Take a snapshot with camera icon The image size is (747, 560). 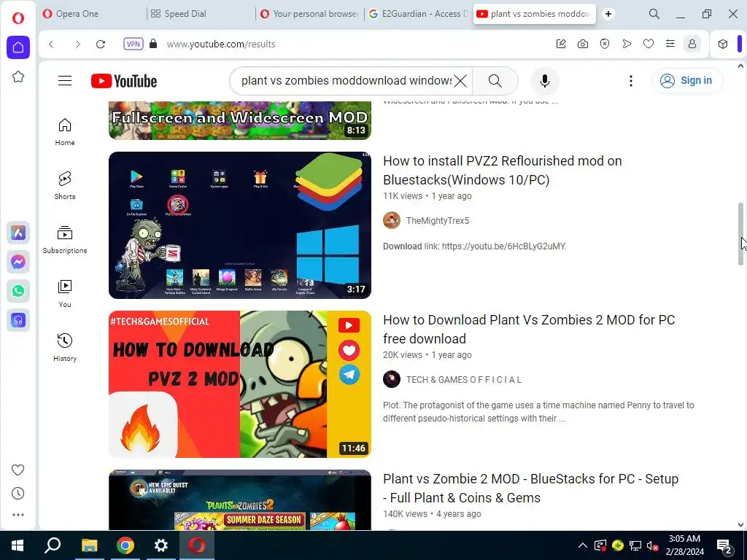(x=583, y=44)
